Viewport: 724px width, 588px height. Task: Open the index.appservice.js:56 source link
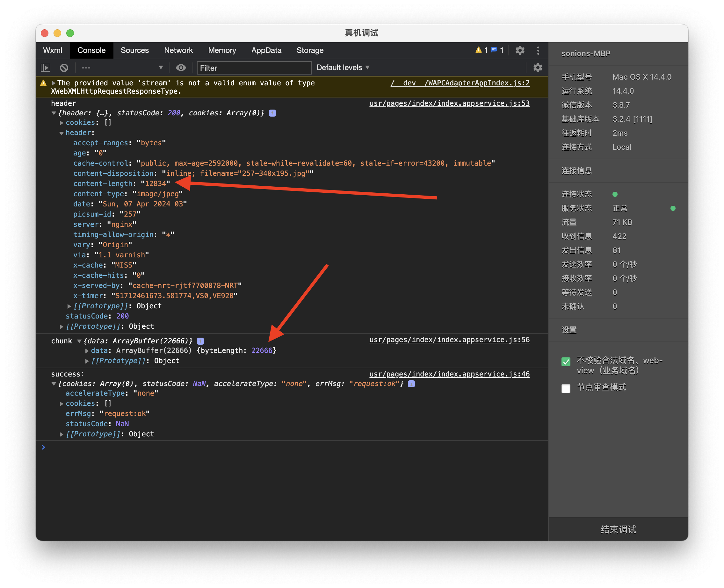pyautogui.click(x=449, y=340)
